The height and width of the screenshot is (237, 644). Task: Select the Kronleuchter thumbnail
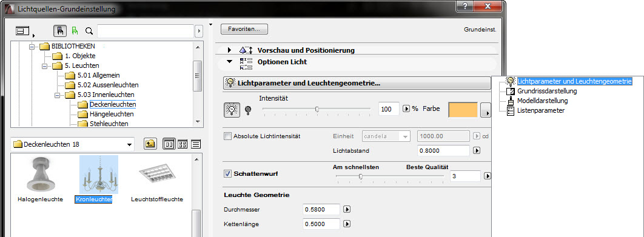[x=99, y=174]
